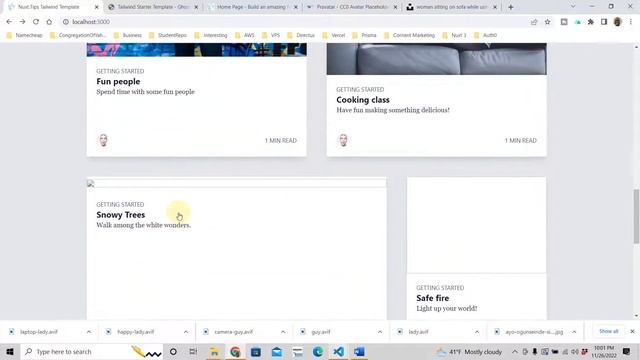Open the tab search dropdown arrow
This screenshot has width=640, height=360.
coord(573,7)
